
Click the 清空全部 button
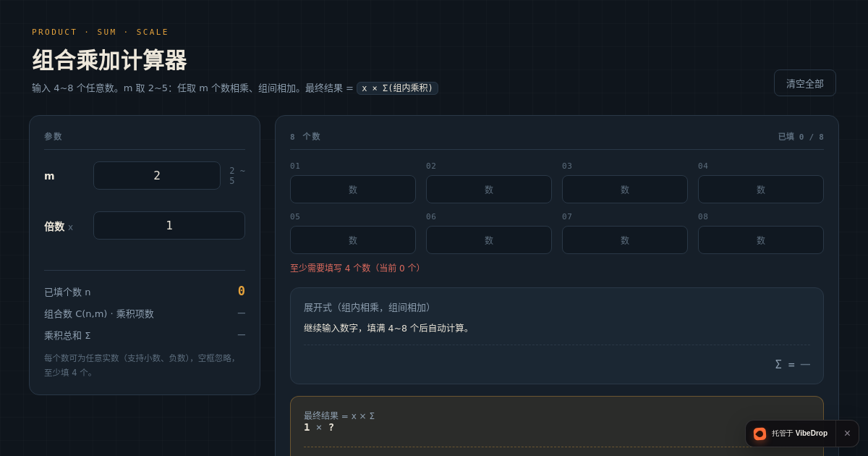[x=804, y=83]
